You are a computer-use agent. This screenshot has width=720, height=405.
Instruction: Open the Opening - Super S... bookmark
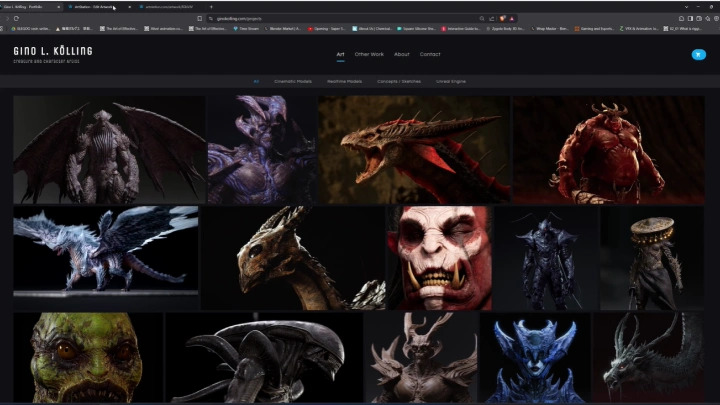click(x=326, y=28)
